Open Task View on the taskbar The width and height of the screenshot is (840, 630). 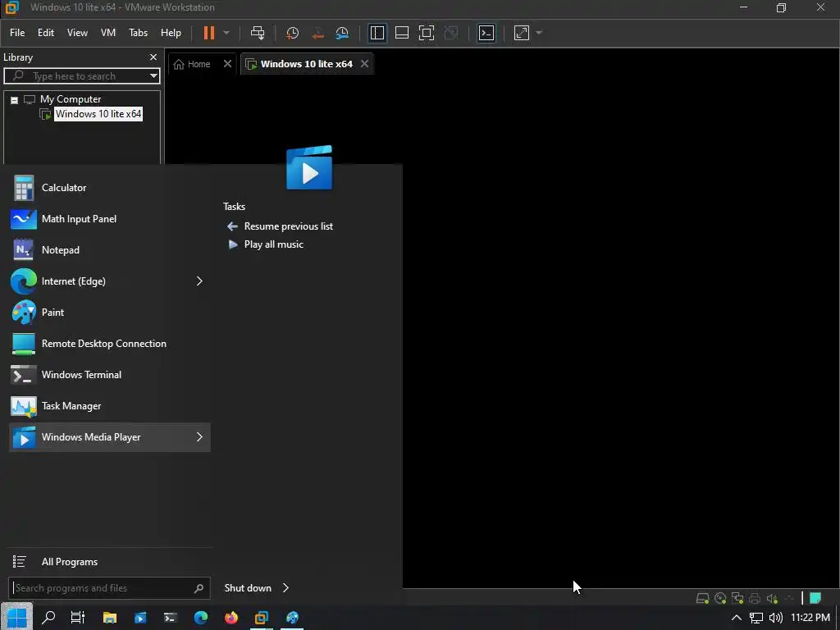pyautogui.click(x=78, y=617)
